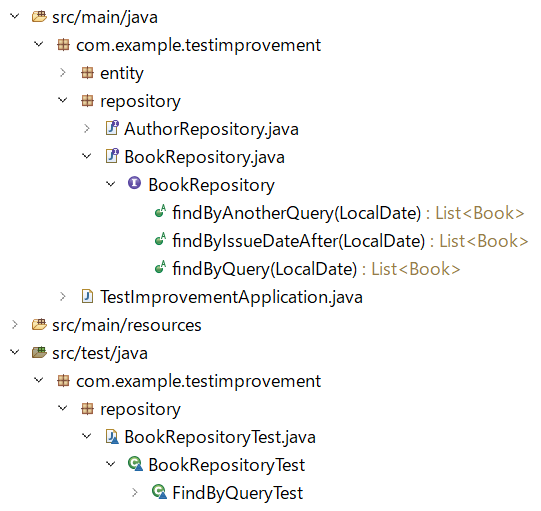
Task: Collapse the src/main/java folder
Action: (14, 16)
